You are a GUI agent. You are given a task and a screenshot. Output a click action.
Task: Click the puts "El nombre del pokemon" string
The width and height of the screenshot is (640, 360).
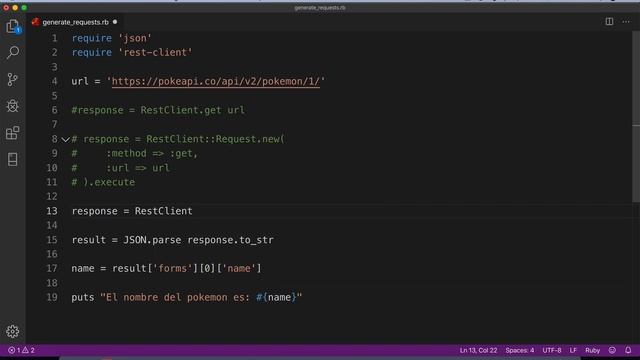click(187, 297)
